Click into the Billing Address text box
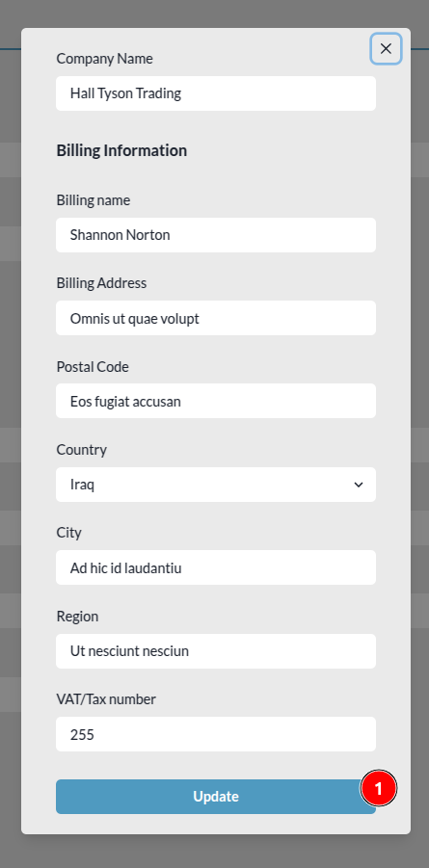Image resolution: width=429 pixels, height=868 pixels. 216,318
